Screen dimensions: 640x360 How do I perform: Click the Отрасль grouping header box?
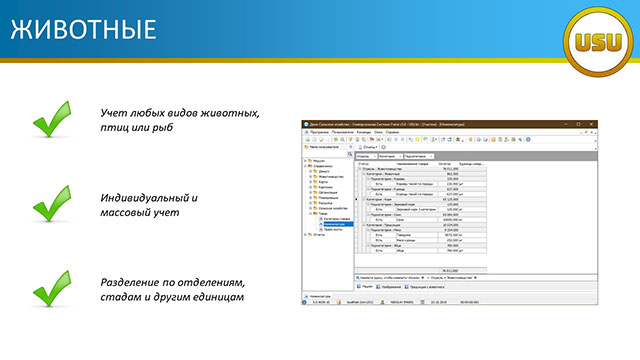pos(366,156)
